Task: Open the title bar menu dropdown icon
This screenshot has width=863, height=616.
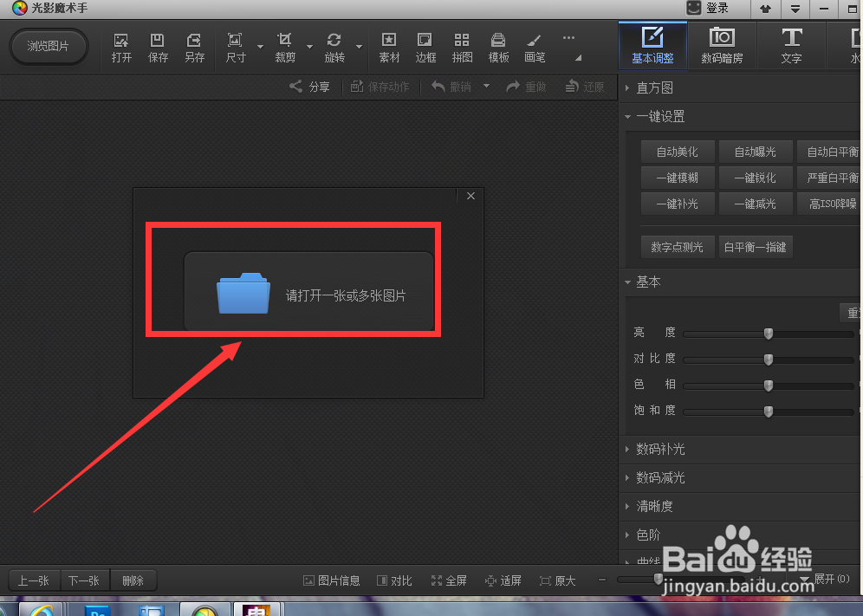Action: click(x=795, y=9)
